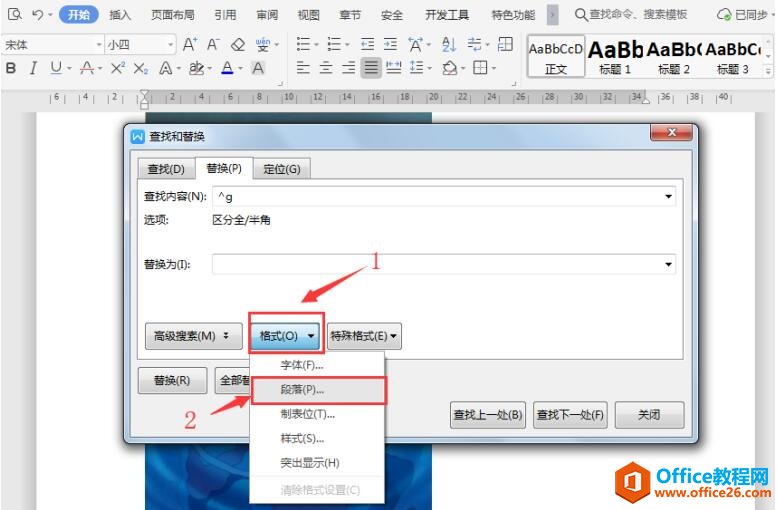Center align text
Image resolution: width=778 pixels, height=510 pixels.
(x=325, y=67)
